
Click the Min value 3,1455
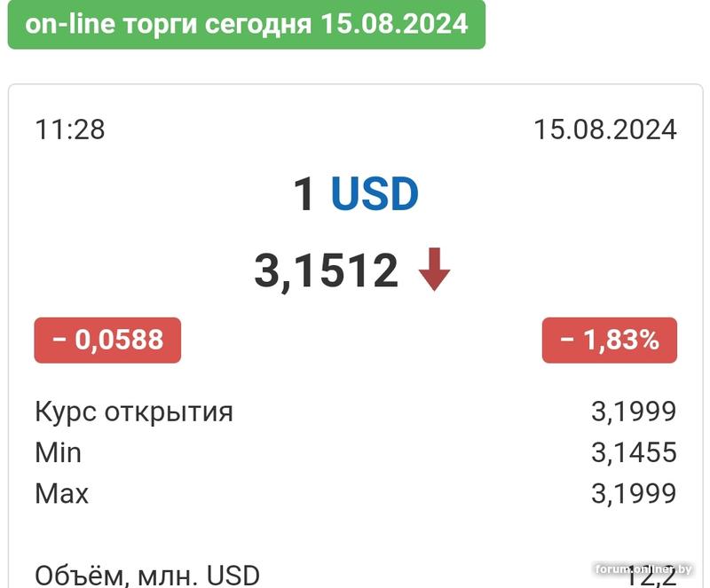[634, 452]
